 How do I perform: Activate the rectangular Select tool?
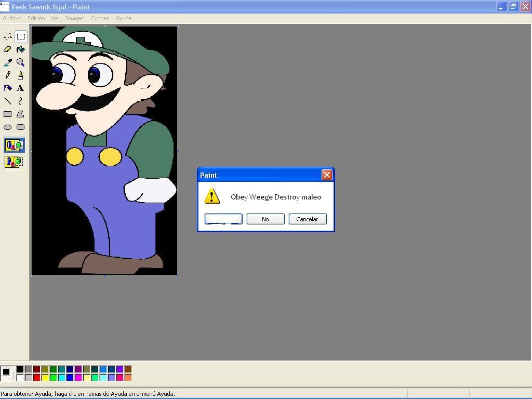coord(21,36)
